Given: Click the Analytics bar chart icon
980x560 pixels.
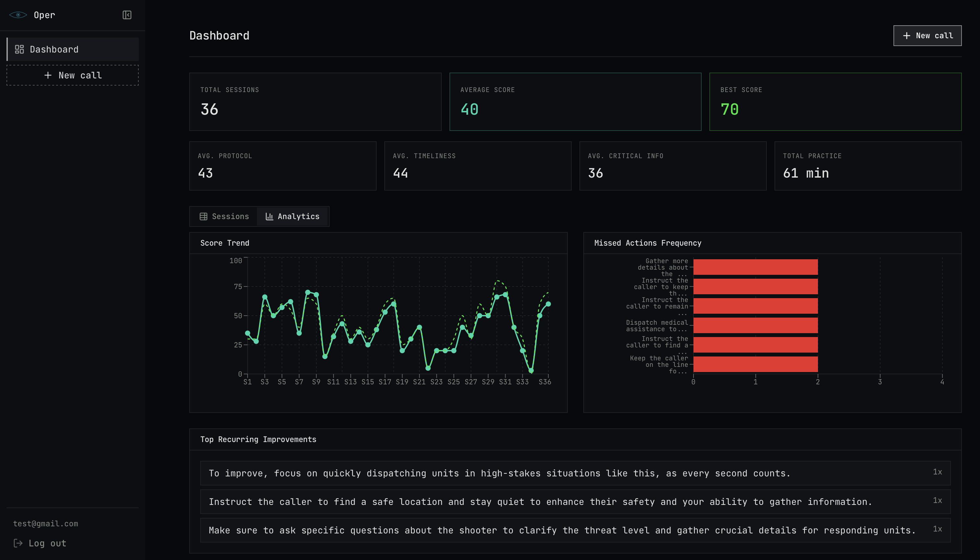Looking at the screenshot, I should 269,216.
